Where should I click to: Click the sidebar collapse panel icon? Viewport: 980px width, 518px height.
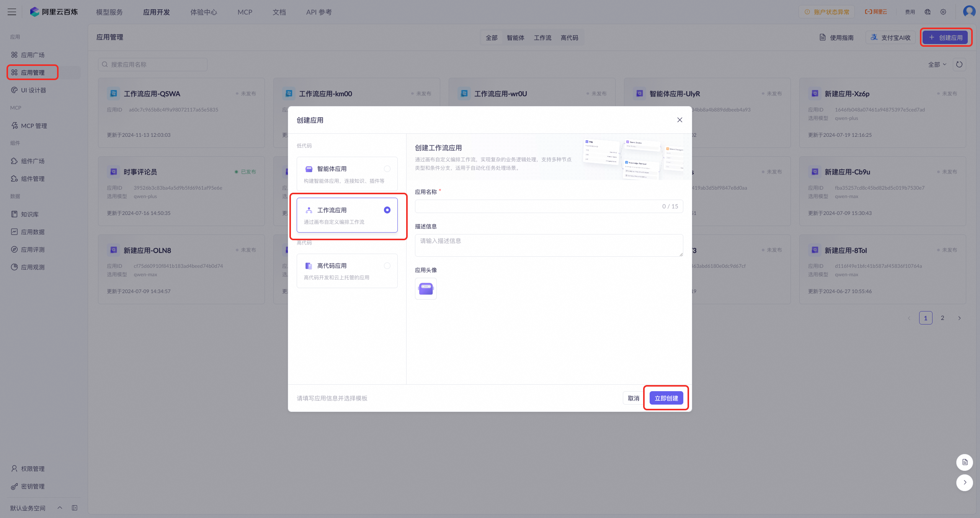coord(75,508)
